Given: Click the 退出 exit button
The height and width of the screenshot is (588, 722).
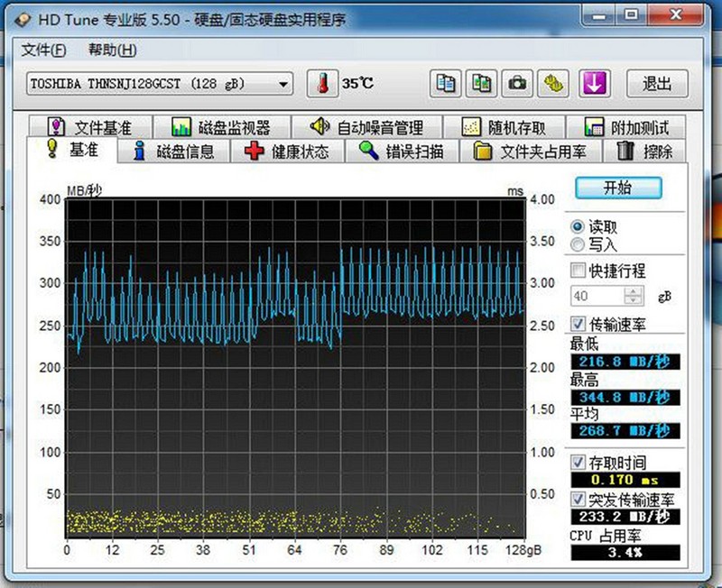Looking at the screenshot, I should (657, 83).
